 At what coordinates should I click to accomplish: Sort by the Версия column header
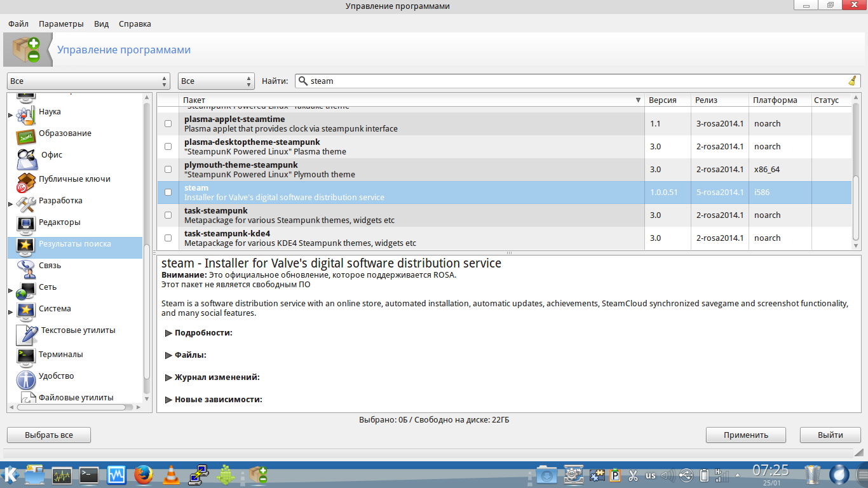click(668, 100)
